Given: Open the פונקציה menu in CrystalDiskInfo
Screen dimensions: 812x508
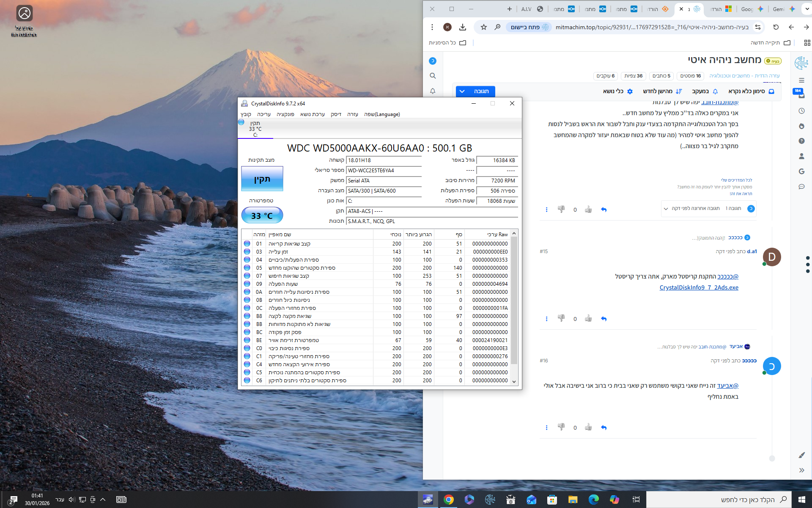Looking at the screenshot, I should 285,114.
